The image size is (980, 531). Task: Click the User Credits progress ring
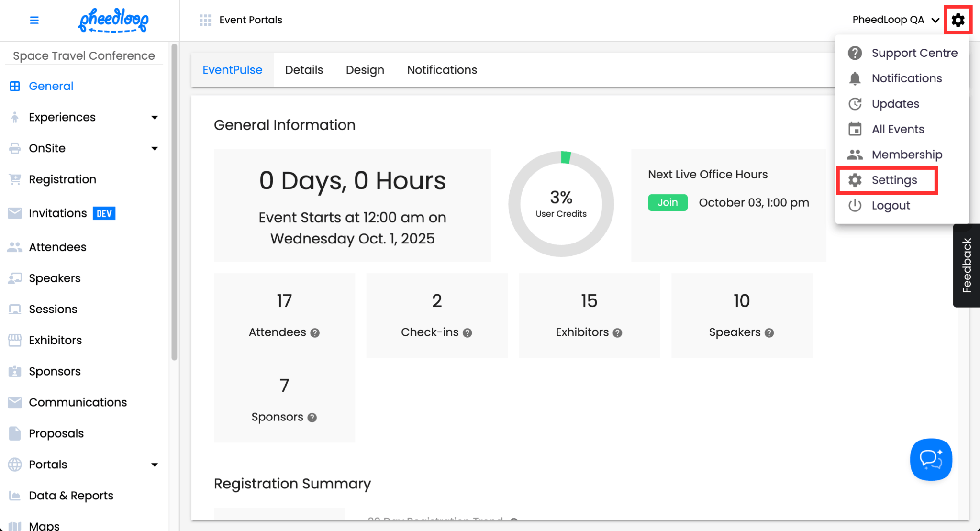coord(561,204)
